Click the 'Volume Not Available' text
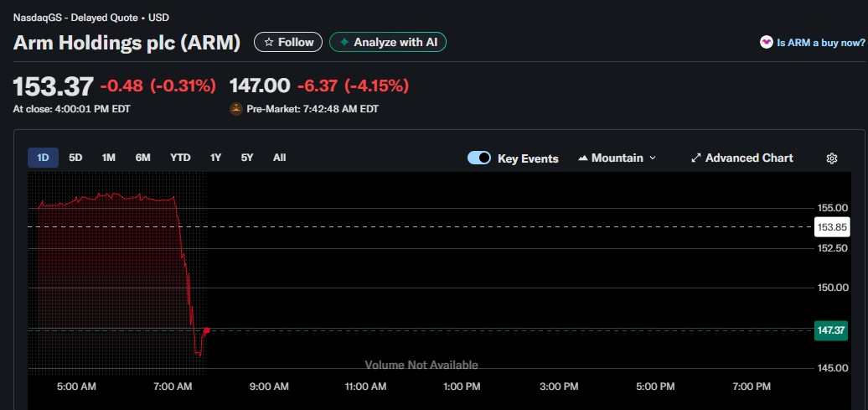This screenshot has height=410, width=868. pos(421,365)
